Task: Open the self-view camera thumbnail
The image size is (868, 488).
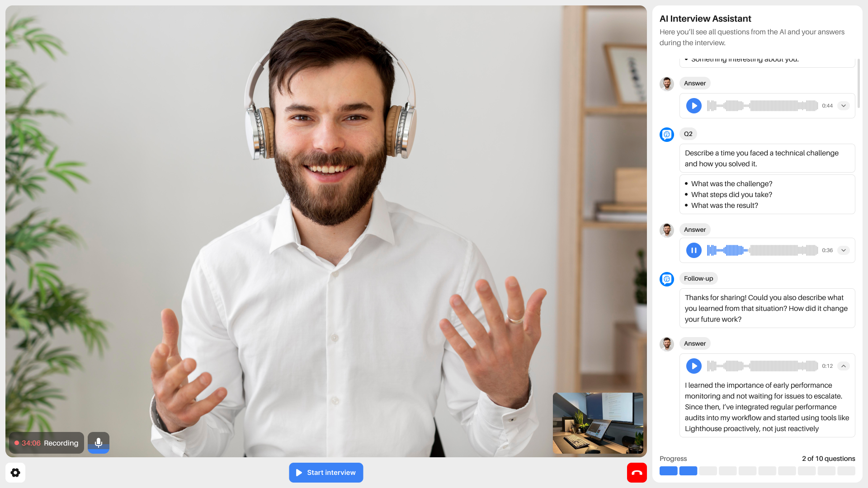Action: click(598, 423)
